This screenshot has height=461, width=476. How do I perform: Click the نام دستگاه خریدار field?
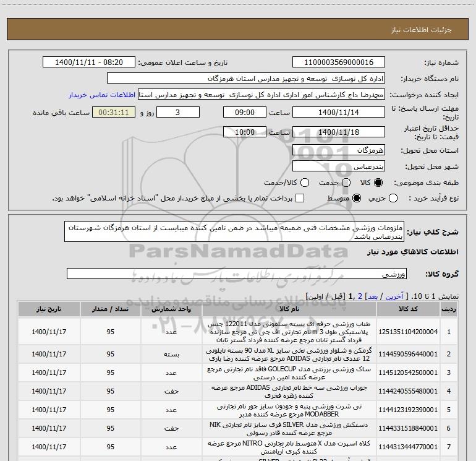(x=246, y=79)
